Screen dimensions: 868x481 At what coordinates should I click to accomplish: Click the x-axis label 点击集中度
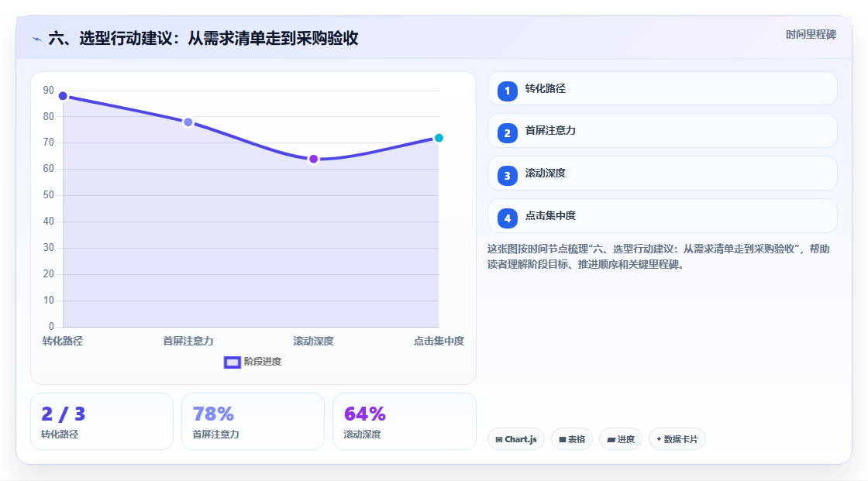tap(439, 341)
